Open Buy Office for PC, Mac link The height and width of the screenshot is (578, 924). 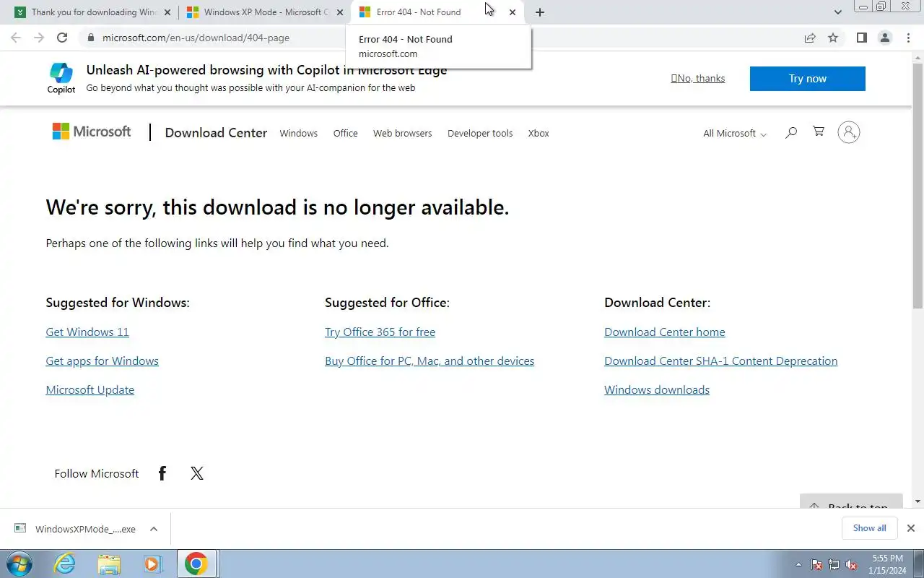click(x=430, y=361)
